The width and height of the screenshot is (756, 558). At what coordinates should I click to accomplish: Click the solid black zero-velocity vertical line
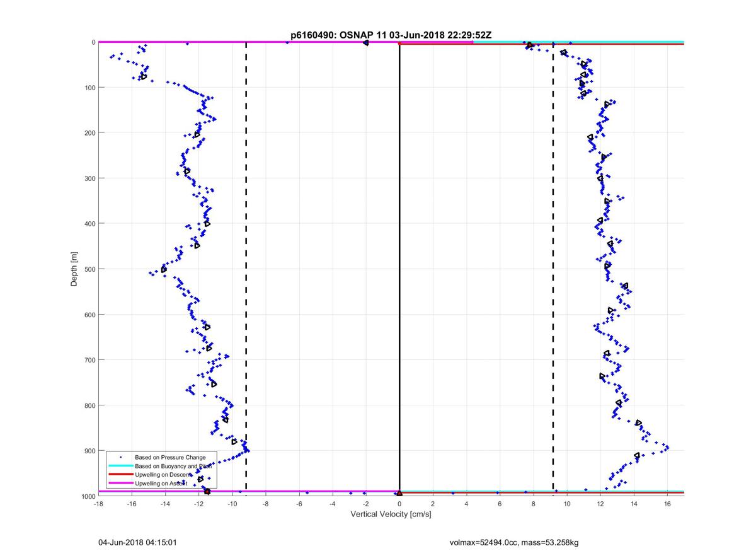point(399,269)
